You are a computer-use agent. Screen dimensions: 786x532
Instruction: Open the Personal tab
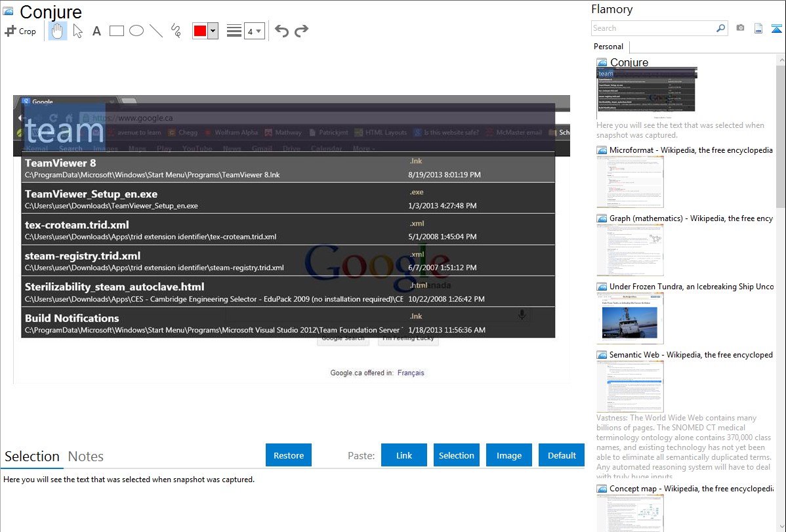point(609,47)
